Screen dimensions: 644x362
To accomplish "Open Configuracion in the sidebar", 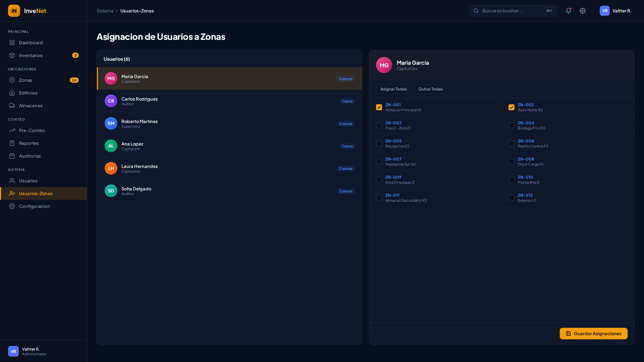I will point(34,206).
